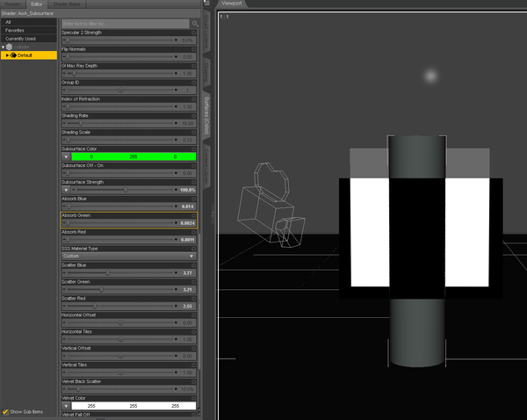Click the Absorb Blue value 0.014

(188, 206)
